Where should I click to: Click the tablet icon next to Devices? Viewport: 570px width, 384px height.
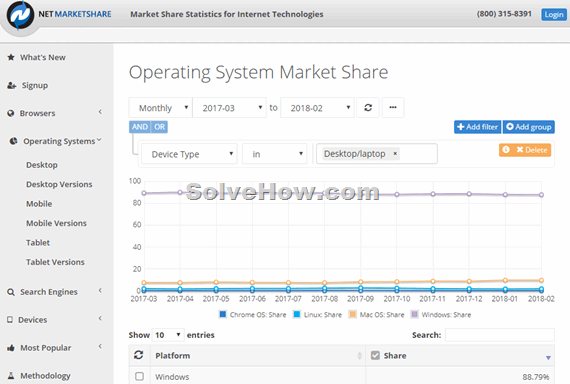click(10, 320)
